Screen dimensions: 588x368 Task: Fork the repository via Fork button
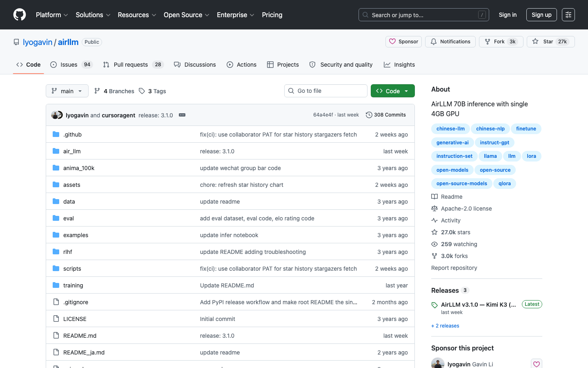[x=501, y=42]
